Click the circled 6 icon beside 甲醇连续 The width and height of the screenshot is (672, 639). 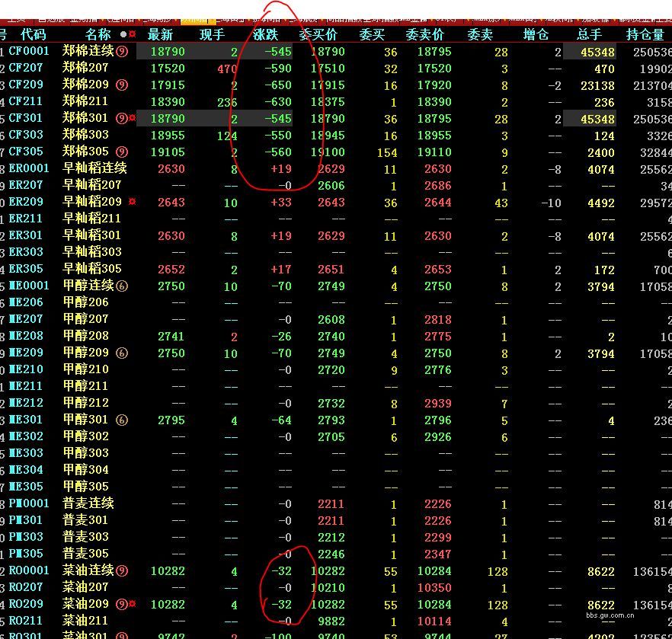[x=122, y=286]
